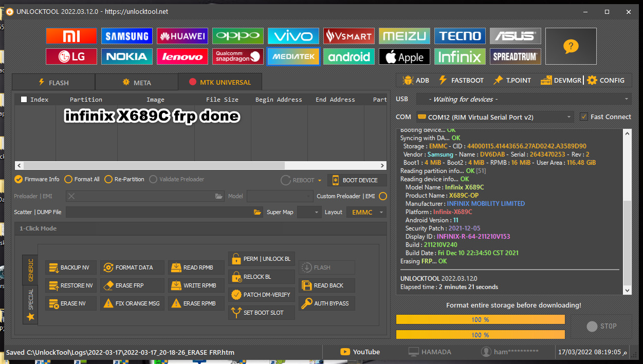Click the PATCH DM-VERIFY button
Image resolution: width=643 pixels, height=364 pixels.
point(262,295)
